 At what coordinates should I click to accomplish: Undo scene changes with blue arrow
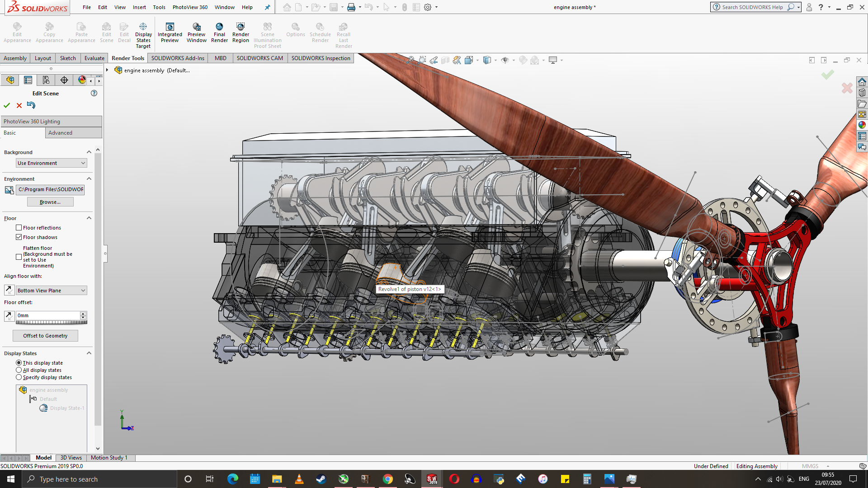click(x=31, y=105)
